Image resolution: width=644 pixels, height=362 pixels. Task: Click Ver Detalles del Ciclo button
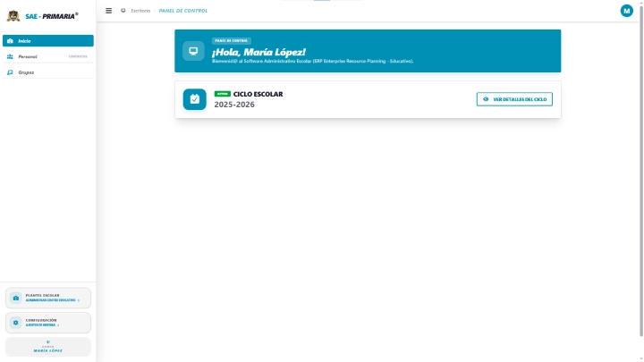pos(514,99)
